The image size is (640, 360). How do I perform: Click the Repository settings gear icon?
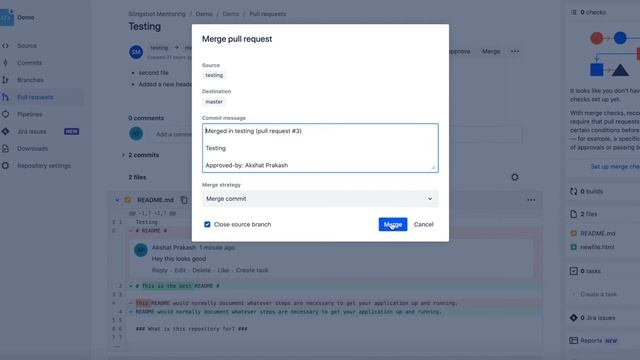pos(5,166)
